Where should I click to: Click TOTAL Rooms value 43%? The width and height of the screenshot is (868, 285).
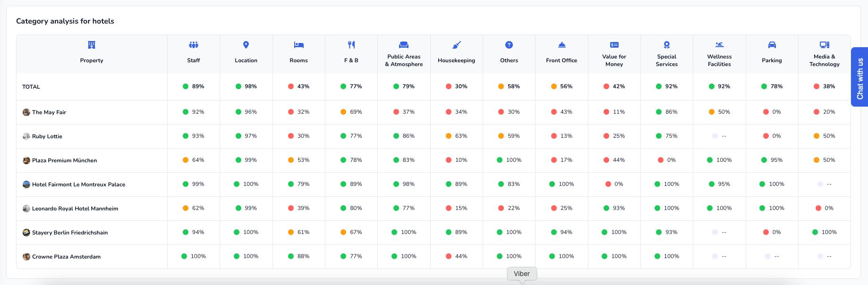click(303, 86)
